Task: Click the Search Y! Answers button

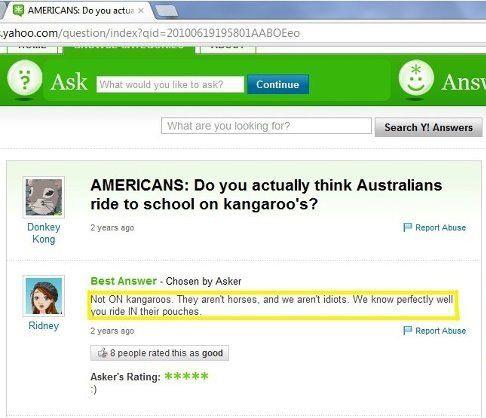Action: click(x=428, y=127)
